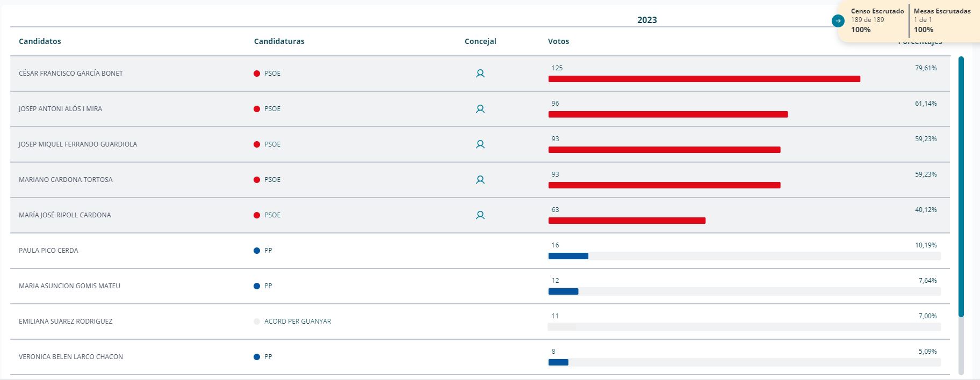This screenshot has width=980, height=380.
Task: Click blue vote bar for Paula Pico
Action: tap(568, 256)
